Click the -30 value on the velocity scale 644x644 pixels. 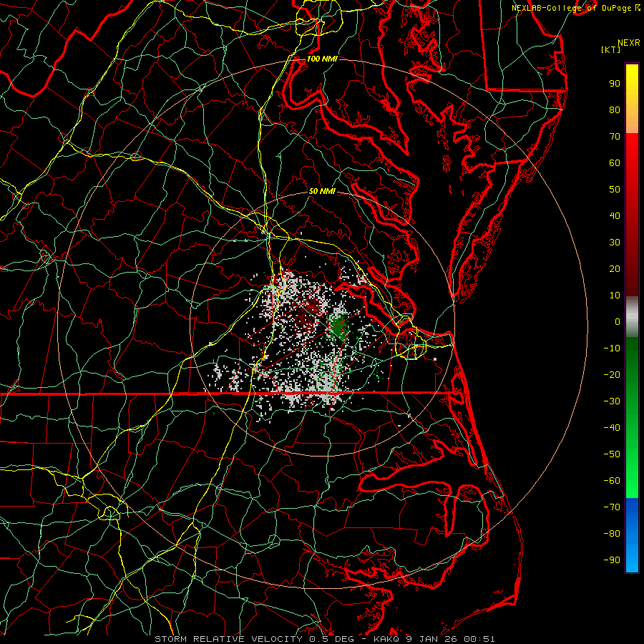pyautogui.click(x=612, y=401)
